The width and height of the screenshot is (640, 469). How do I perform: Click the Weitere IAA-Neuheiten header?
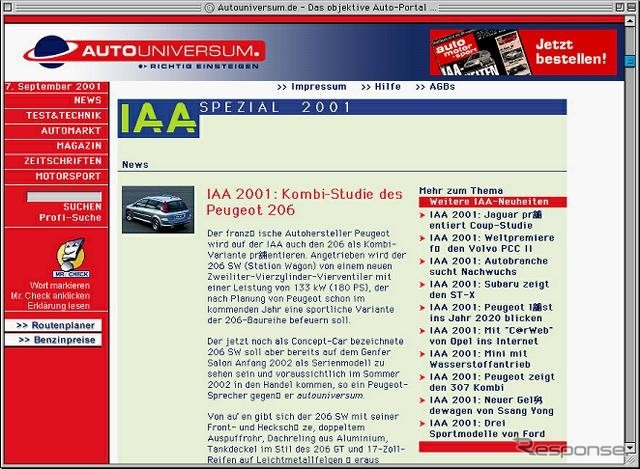click(493, 202)
